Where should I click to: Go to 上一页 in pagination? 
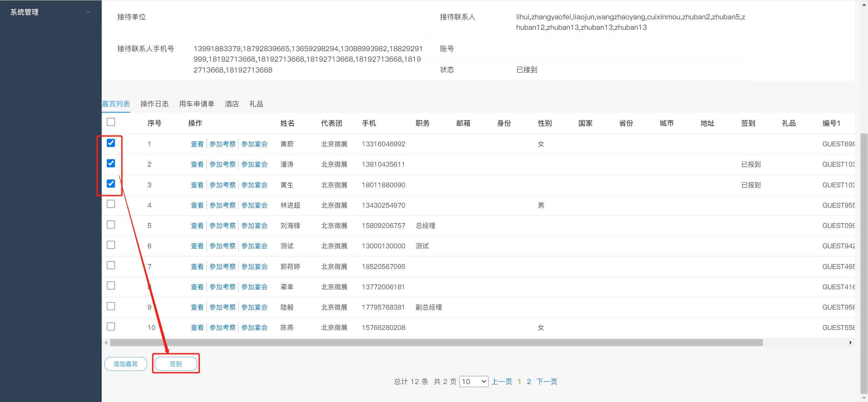[502, 382]
